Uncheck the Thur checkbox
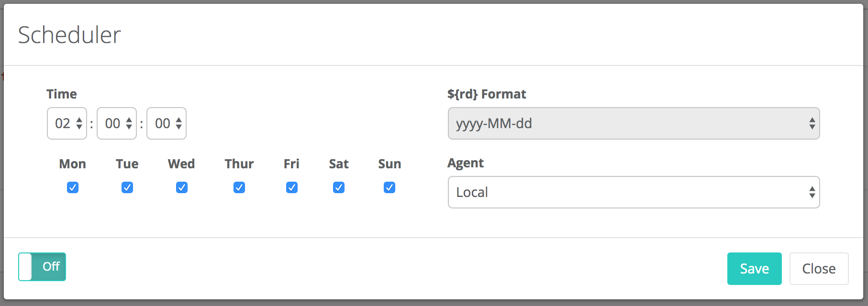 [x=239, y=187]
